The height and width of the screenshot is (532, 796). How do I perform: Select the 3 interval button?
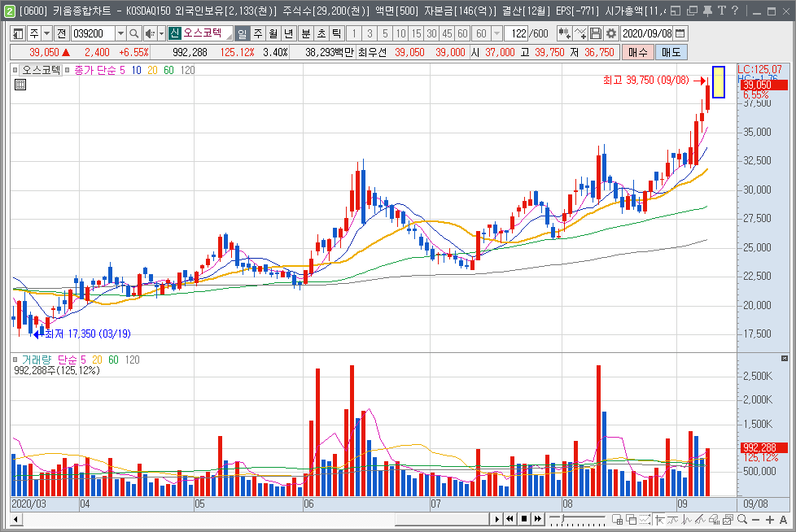[370, 33]
